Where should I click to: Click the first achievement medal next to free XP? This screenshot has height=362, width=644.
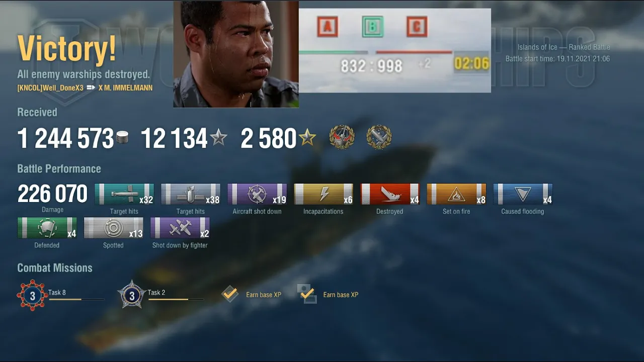[x=342, y=137]
